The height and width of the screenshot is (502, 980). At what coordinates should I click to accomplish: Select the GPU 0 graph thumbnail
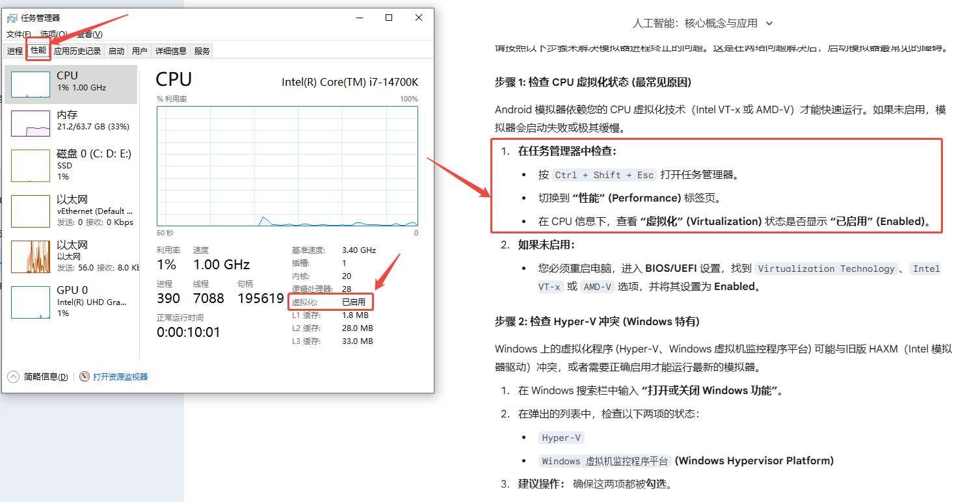click(x=31, y=302)
